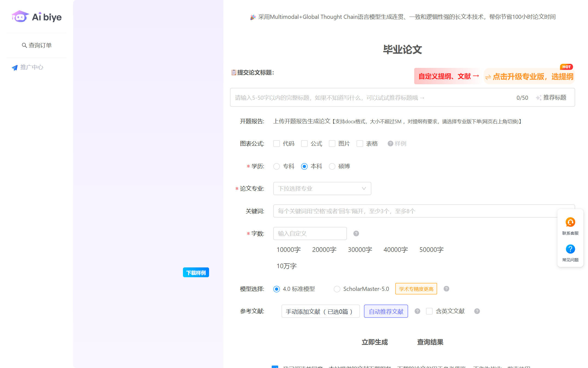This screenshot has height=368, width=588.
Task: Choose 50000字 word count
Action: tap(431, 250)
